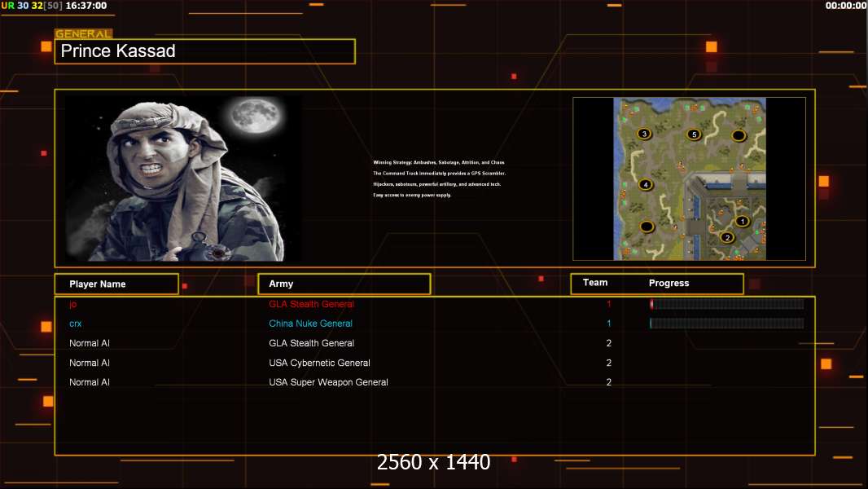The height and width of the screenshot is (489, 868).
Task: Click the 'Hijackers, saboteurs, powerful artillery' line
Action: [x=436, y=184]
